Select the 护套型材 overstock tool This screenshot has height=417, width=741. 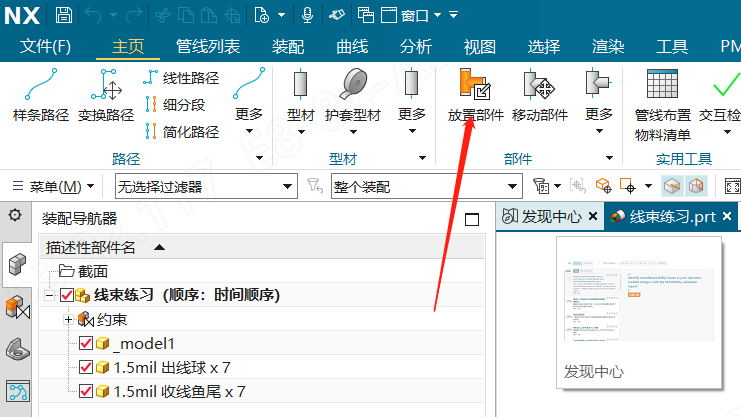353,96
